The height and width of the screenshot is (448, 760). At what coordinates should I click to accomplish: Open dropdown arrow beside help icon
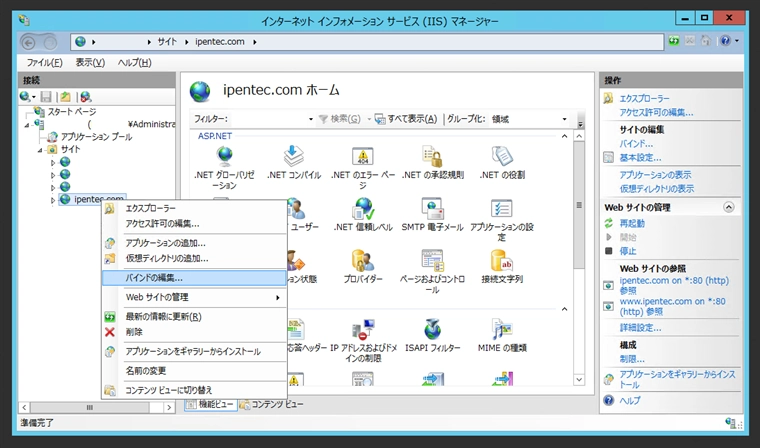click(x=737, y=41)
